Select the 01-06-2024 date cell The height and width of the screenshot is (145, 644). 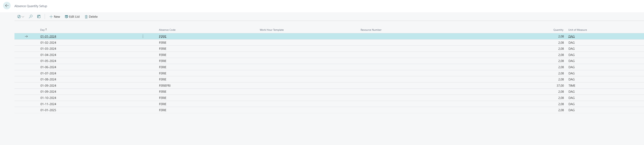(x=48, y=67)
